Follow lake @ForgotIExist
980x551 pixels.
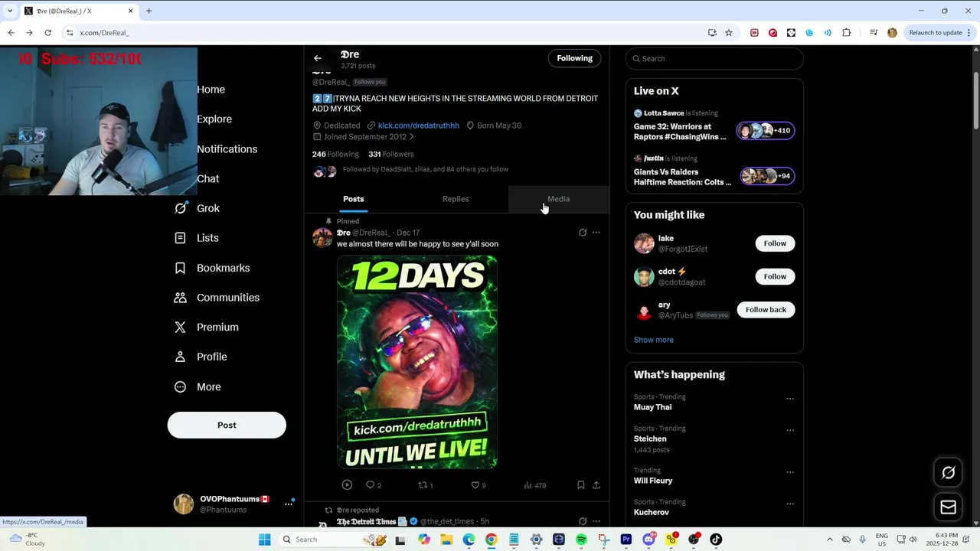(x=775, y=243)
